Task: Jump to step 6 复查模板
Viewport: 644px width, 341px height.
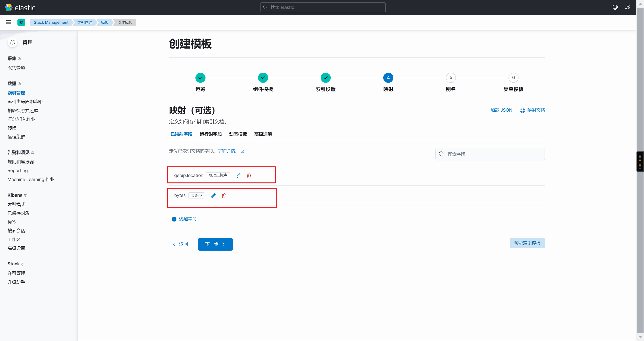Action: 513,78
